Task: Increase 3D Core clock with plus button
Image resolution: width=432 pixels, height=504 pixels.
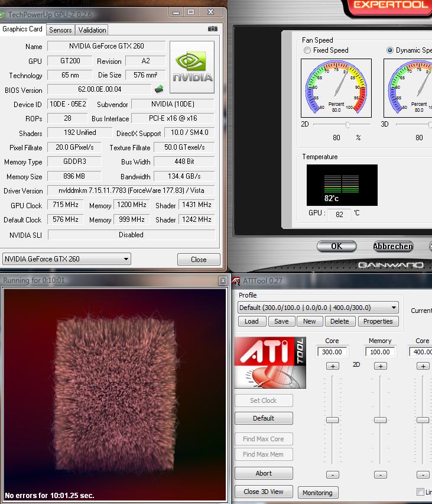Action: [x=423, y=366]
